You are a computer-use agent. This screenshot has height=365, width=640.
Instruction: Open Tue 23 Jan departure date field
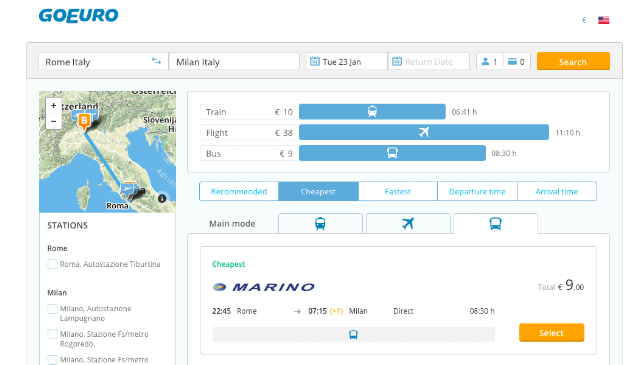point(347,62)
